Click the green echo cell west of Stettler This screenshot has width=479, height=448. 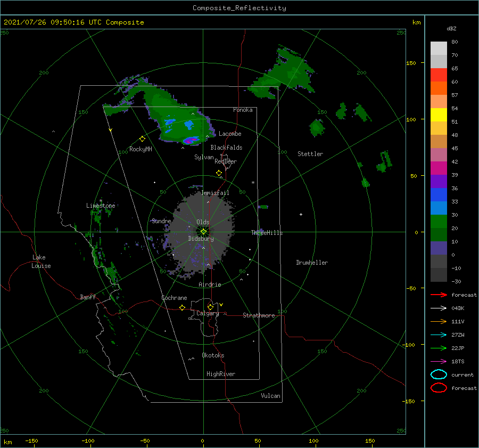pyautogui.click(x=317, y=127)
